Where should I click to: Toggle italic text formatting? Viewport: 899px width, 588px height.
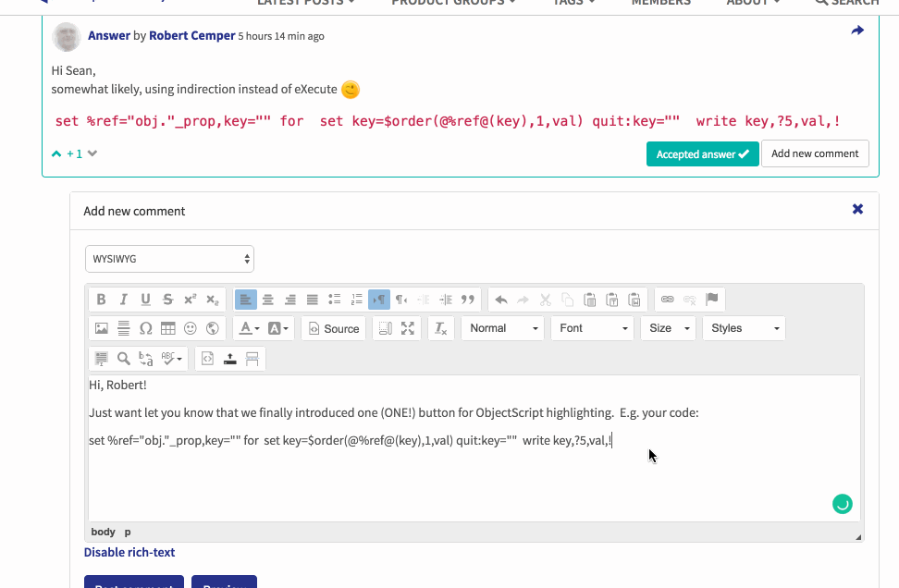[123, 300]
